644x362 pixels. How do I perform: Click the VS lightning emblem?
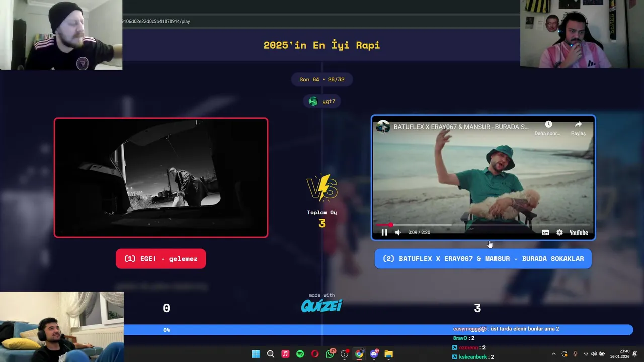coord(322,187)
